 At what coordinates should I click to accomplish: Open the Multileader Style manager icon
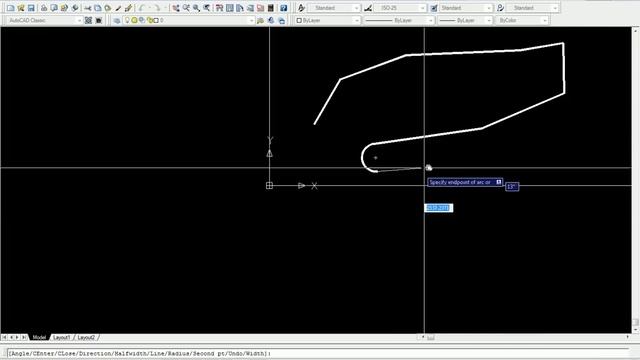(x=500, y=8)
